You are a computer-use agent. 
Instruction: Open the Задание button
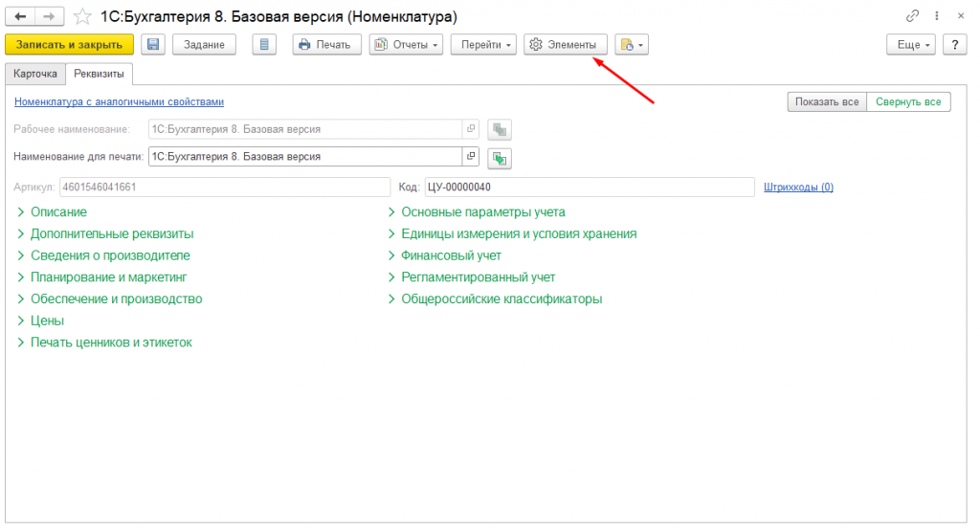[204, 45]
